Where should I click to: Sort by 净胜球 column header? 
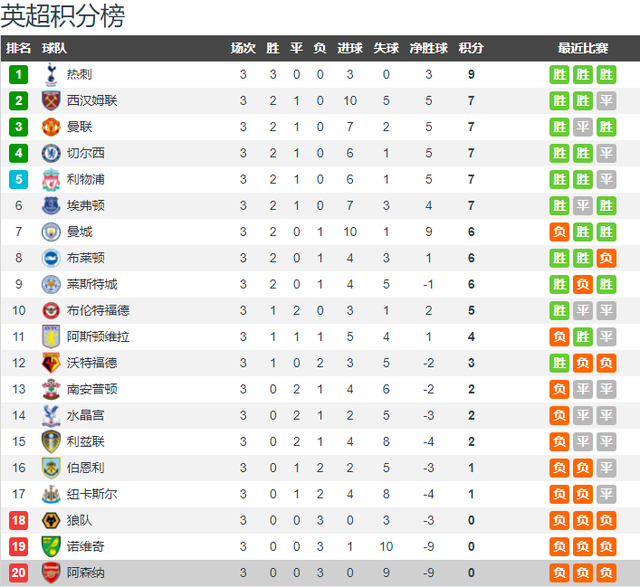point(429,48)
